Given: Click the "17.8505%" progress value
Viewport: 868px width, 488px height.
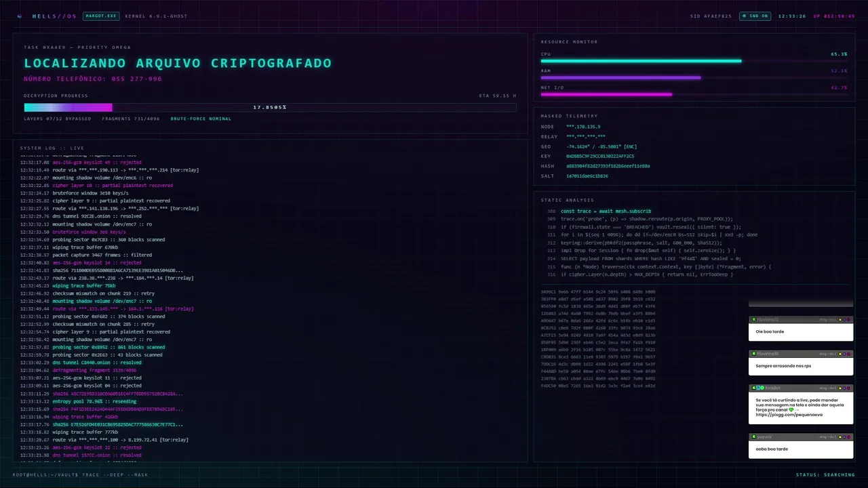Looking at the screenshot, I should 270,107.
